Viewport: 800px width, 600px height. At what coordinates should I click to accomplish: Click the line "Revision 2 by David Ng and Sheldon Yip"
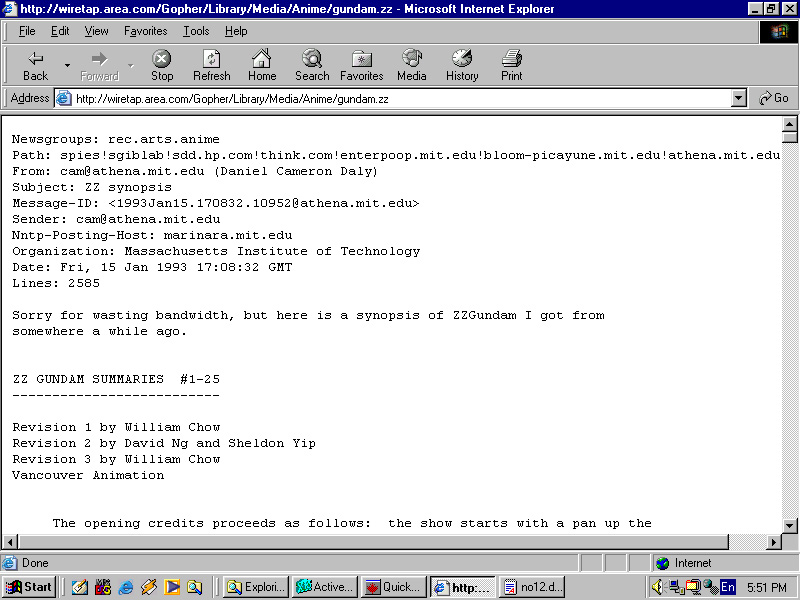(x=164, y=443)
